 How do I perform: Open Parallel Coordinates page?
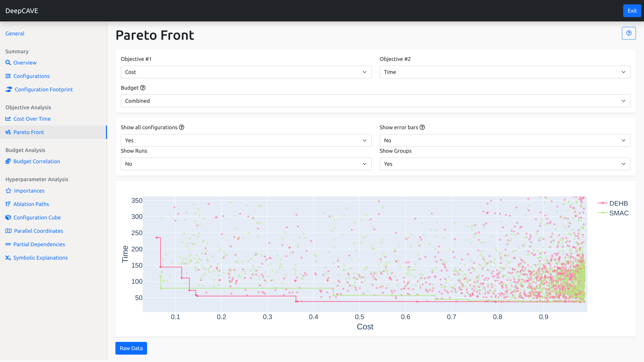click(39, 231)
